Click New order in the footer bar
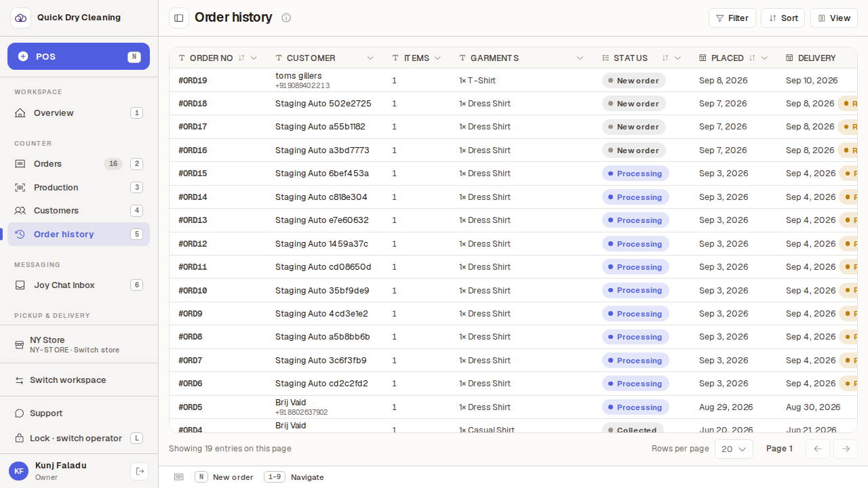This screenshot has width=868, height=488. pyautogui.click(x=224, y=477)
